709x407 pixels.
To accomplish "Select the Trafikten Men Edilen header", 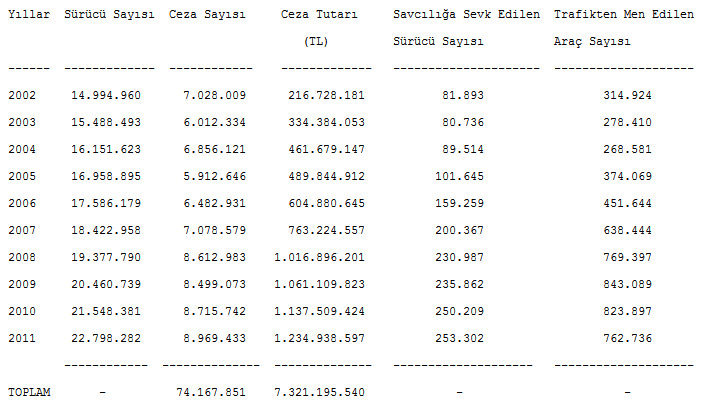I will click(x=624, y=14).
